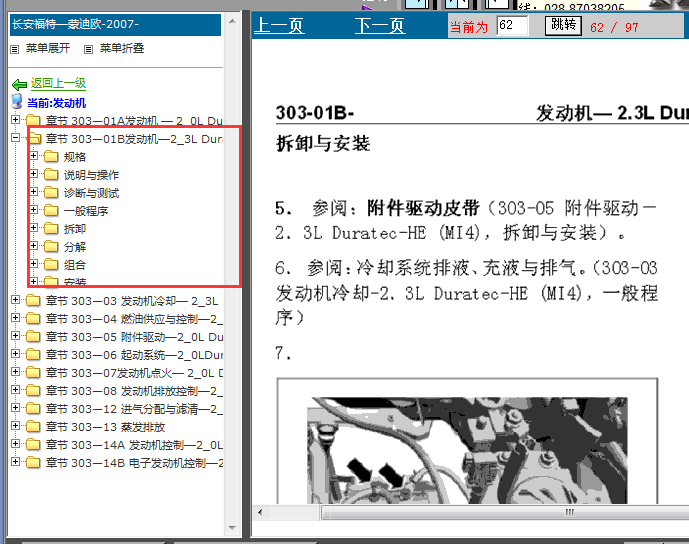Click the engine diagram image

pos(467,450)
